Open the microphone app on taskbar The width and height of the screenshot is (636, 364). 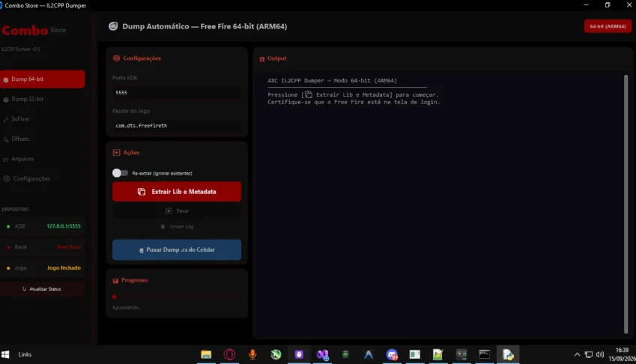(252, 354)
